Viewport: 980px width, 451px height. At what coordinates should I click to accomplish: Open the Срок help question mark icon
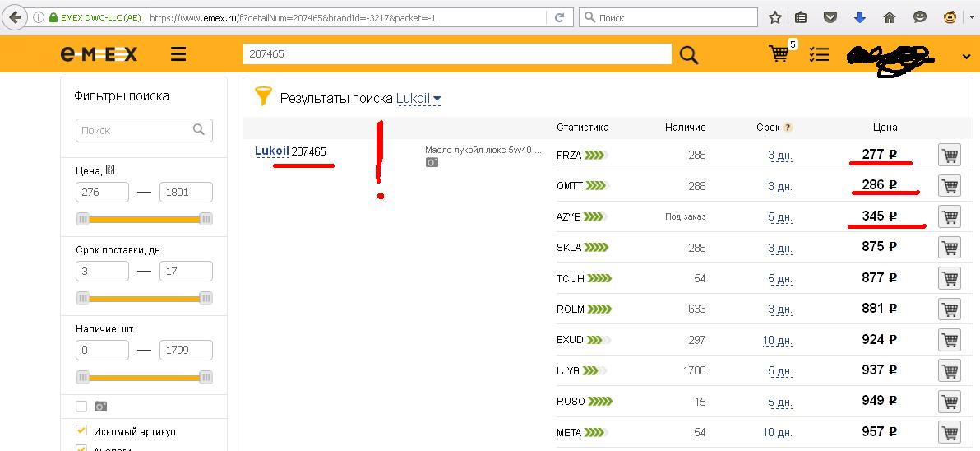[x=788, y=128]
